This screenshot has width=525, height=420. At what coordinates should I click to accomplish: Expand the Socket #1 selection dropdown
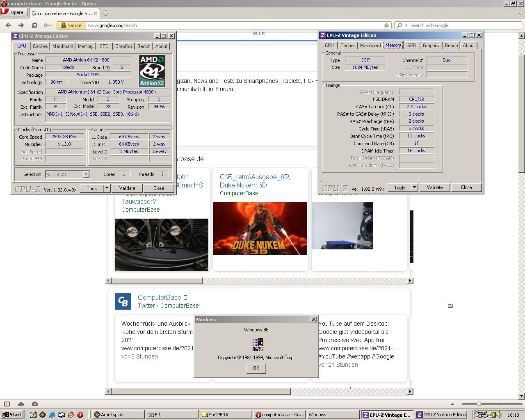click(86, 175)
